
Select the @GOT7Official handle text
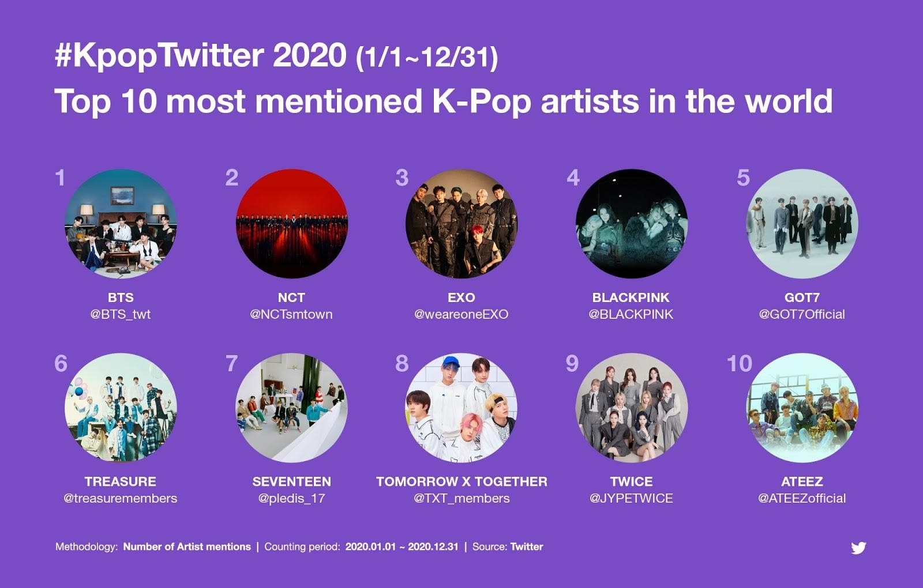(802, 315)
